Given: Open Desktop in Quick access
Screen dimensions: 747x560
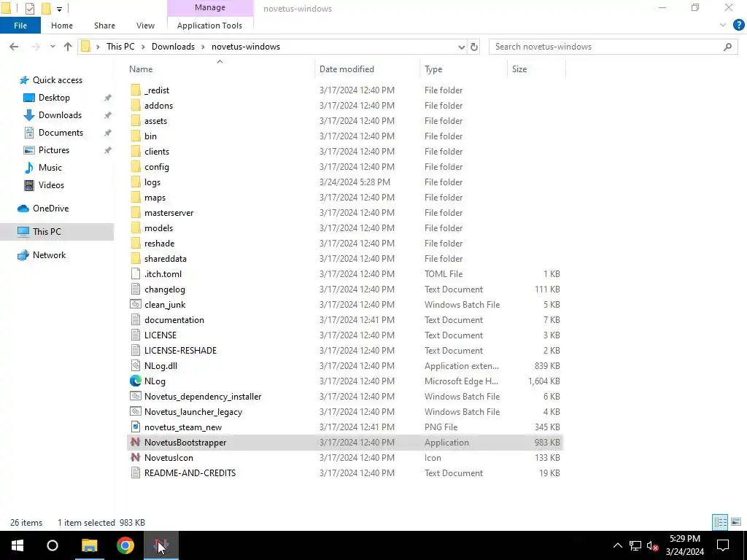Looking at the screenshot, I should [54, 98].
